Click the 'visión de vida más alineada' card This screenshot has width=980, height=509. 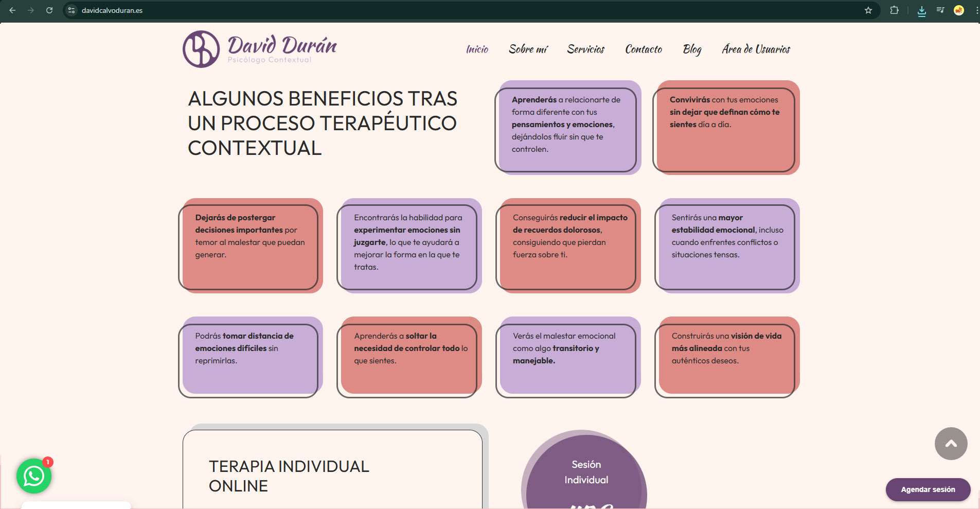[x=727, y=357]
